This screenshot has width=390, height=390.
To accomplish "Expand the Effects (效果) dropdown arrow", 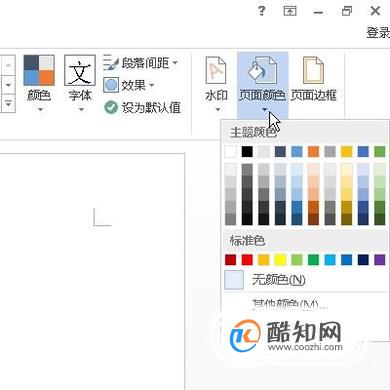I will pyautogui.click(x=152, y=85).
